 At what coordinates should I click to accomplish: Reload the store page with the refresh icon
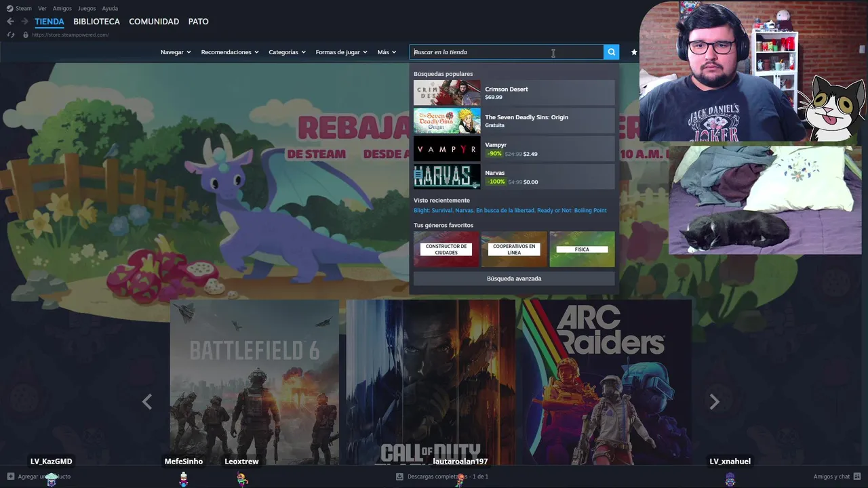pos(11,35)
